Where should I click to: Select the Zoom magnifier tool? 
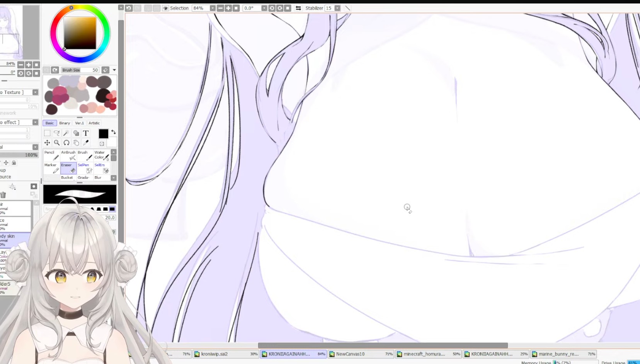57,143
